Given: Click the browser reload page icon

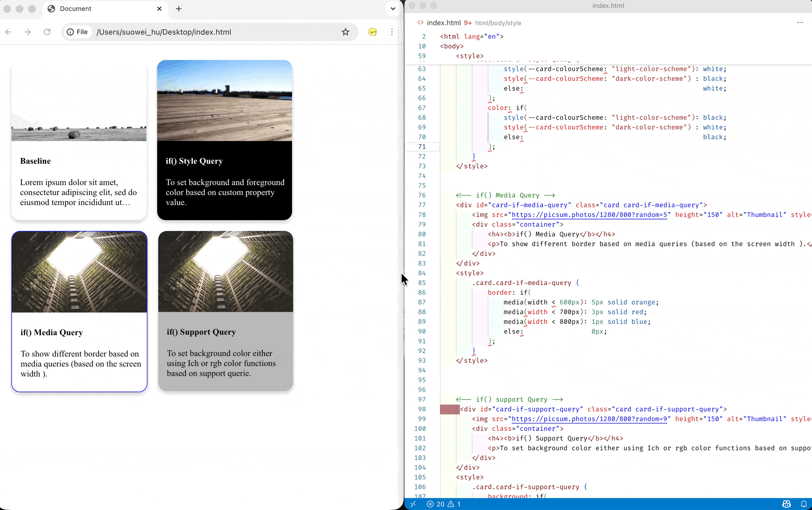Looking at the screenshot, I should [47, 32].
